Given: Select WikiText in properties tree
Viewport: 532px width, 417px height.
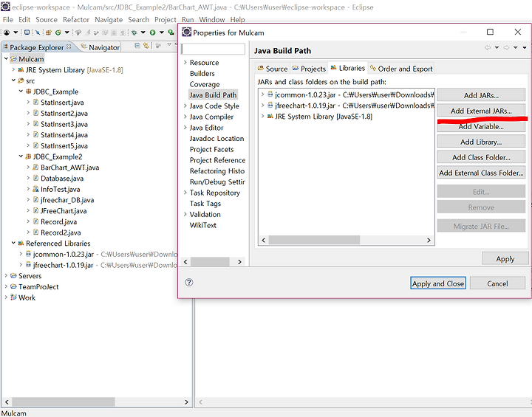Looking at the screenshot, I should coord(203,225).
